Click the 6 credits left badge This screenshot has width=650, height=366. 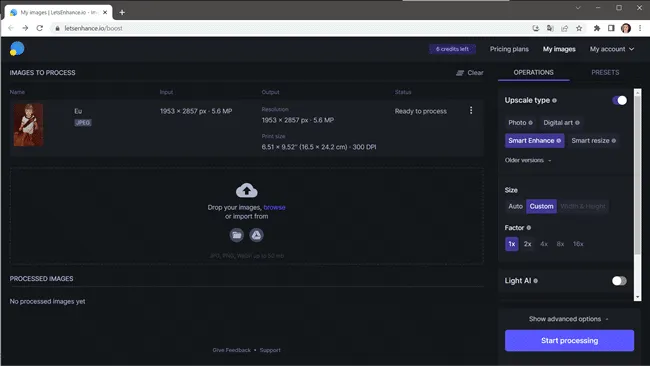452,49
